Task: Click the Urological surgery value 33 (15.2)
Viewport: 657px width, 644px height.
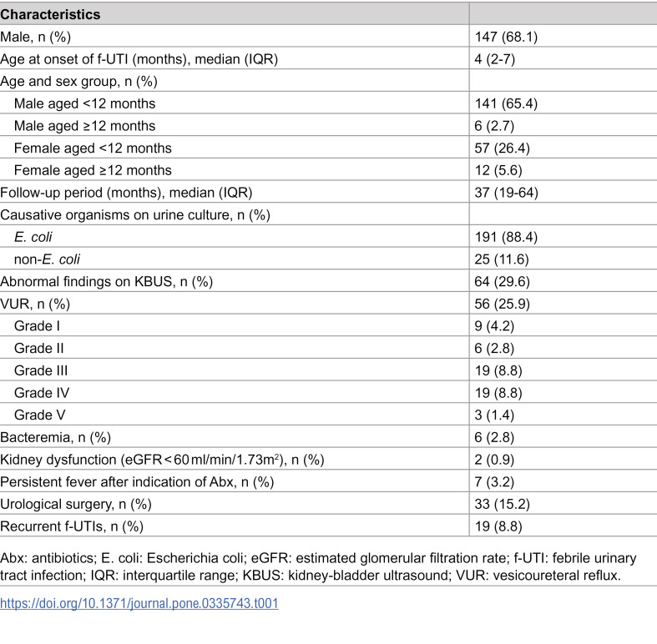Action: click(502, 504)
